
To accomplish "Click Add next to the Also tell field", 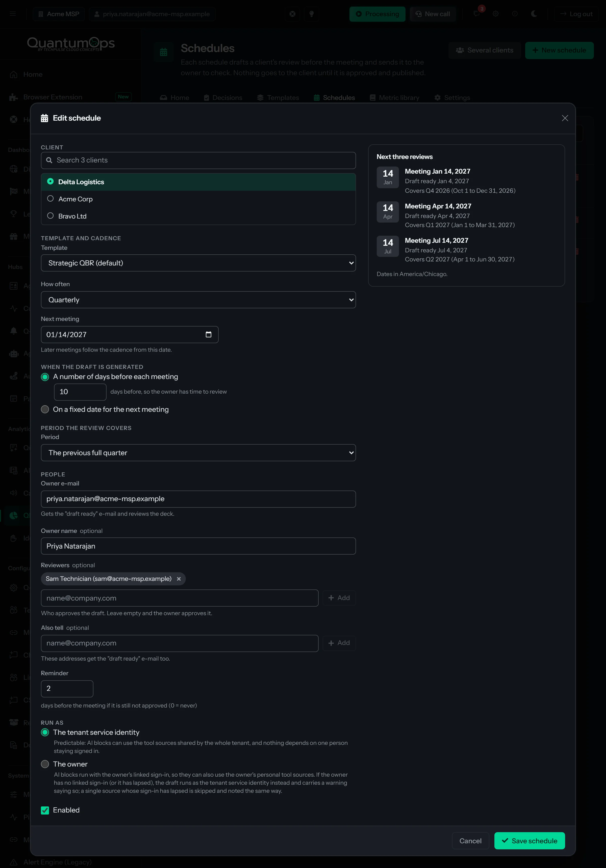I will click(x=339, y=643).
